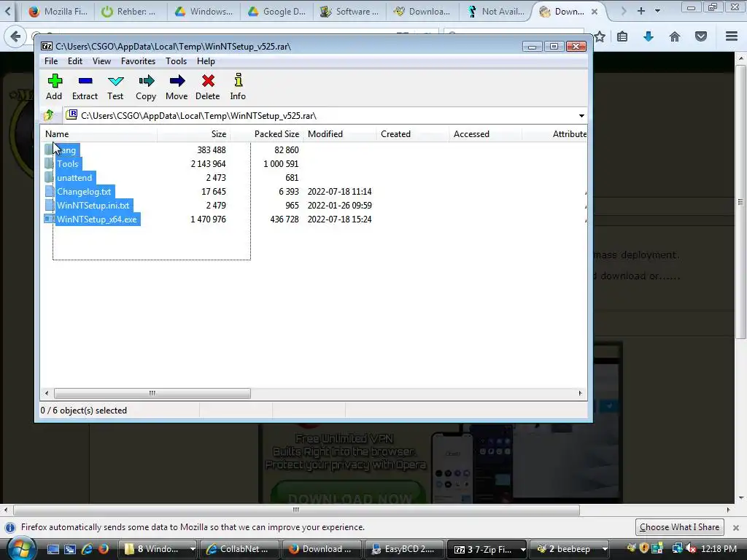
Task: Click Internet Explorer quick launch icon
Action: point(87,549)
